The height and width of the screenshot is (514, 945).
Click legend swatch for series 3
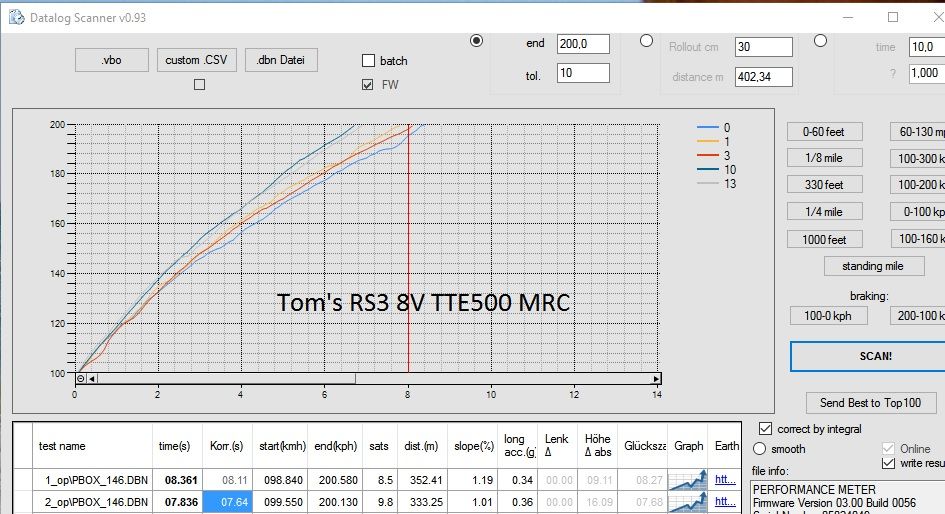coord(708,155)
